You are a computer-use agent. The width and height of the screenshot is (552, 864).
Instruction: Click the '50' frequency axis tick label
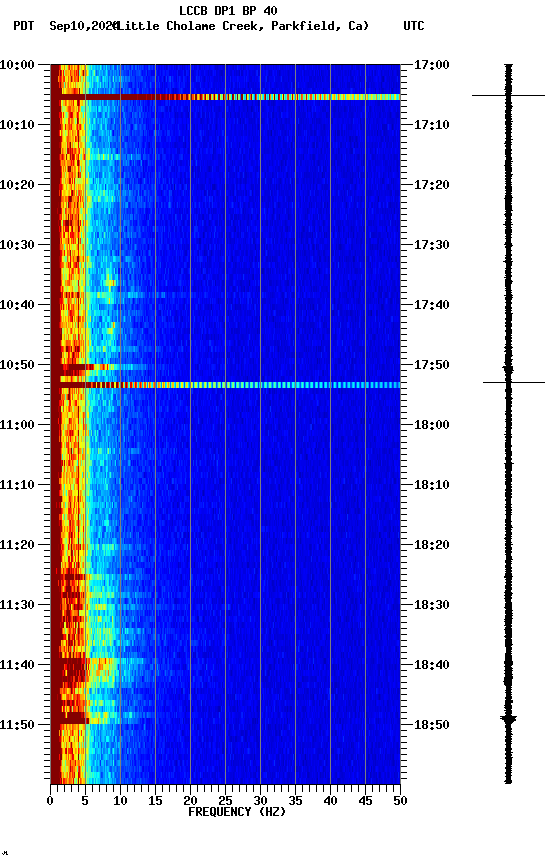tap(400, 801)
